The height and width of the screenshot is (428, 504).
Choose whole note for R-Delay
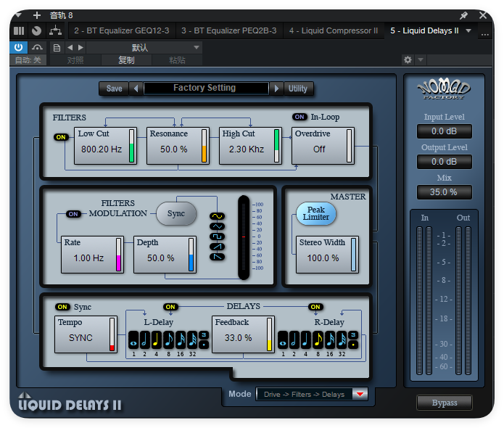(x=283, y=340)
